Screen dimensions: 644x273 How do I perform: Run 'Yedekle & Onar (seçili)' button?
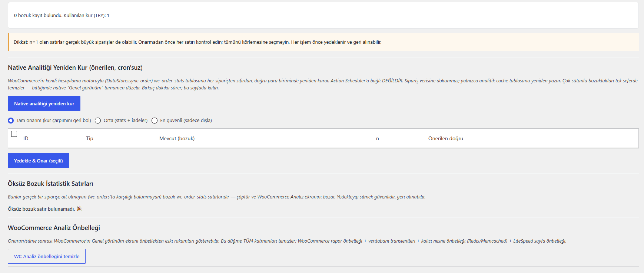39,161
